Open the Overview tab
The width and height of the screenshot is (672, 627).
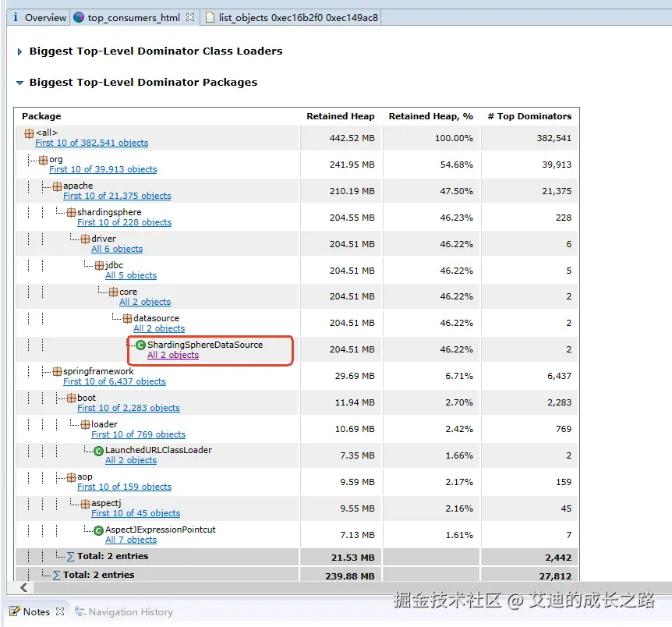coord(40,18)
